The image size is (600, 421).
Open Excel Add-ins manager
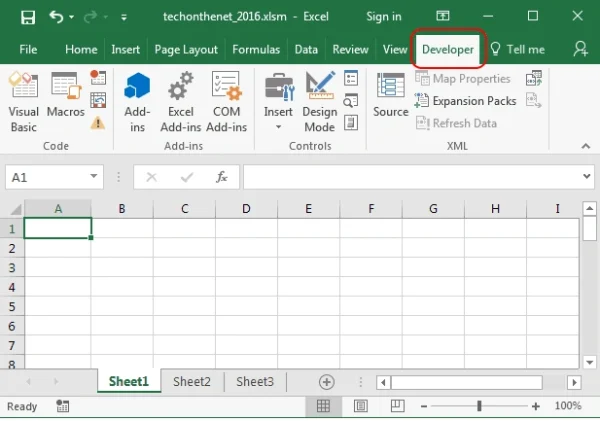(181, 101)
